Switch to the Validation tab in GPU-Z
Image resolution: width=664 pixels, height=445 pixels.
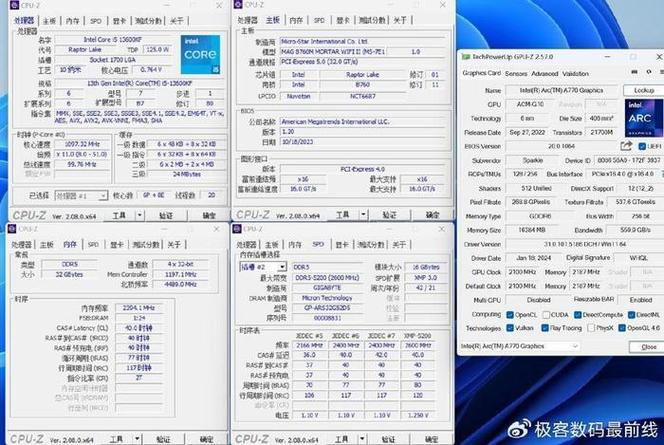pos(575,73)
